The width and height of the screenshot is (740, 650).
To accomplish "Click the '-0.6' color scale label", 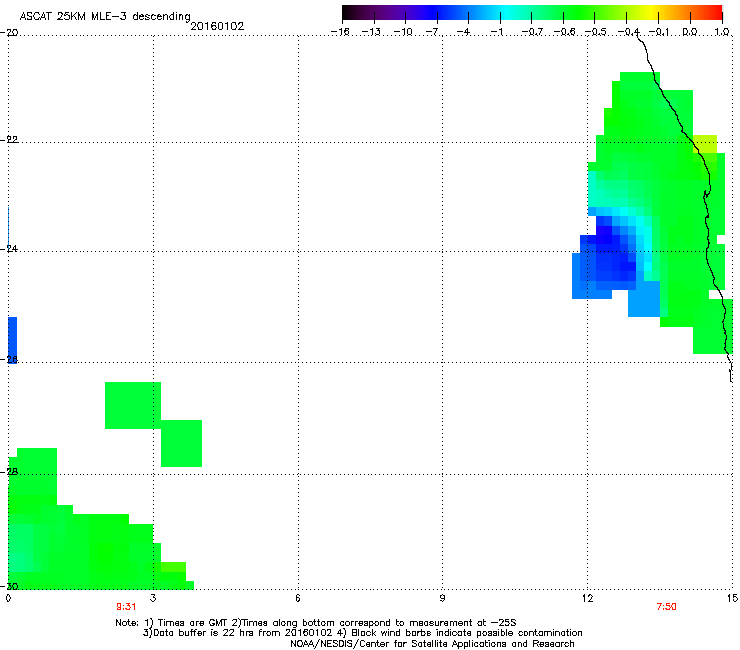I will click(x=564, y=32).
